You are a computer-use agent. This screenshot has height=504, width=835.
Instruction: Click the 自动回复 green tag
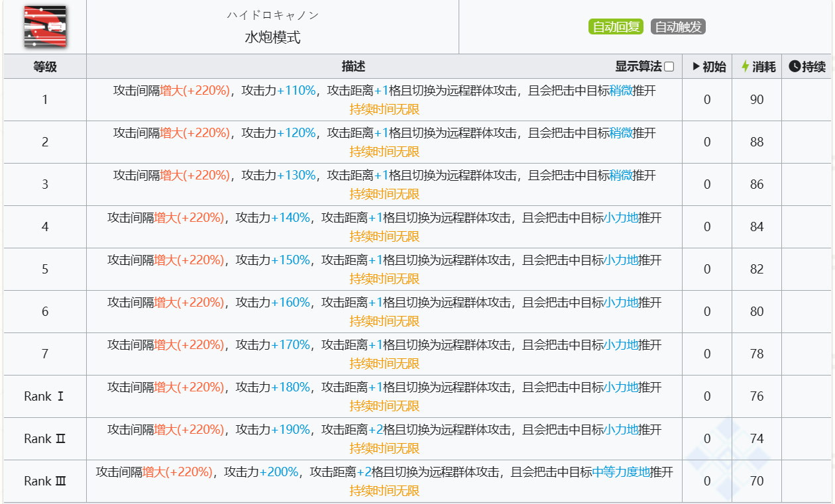coord(616,27)
